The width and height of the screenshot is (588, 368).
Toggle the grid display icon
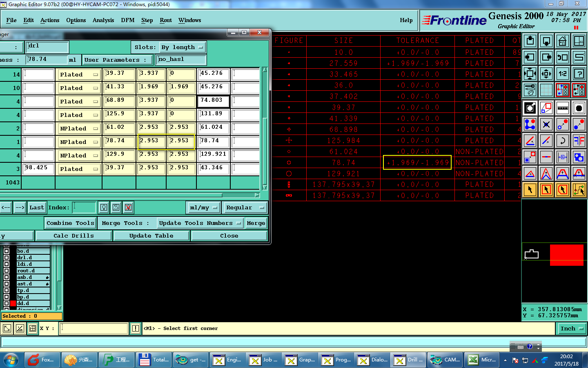546,90
